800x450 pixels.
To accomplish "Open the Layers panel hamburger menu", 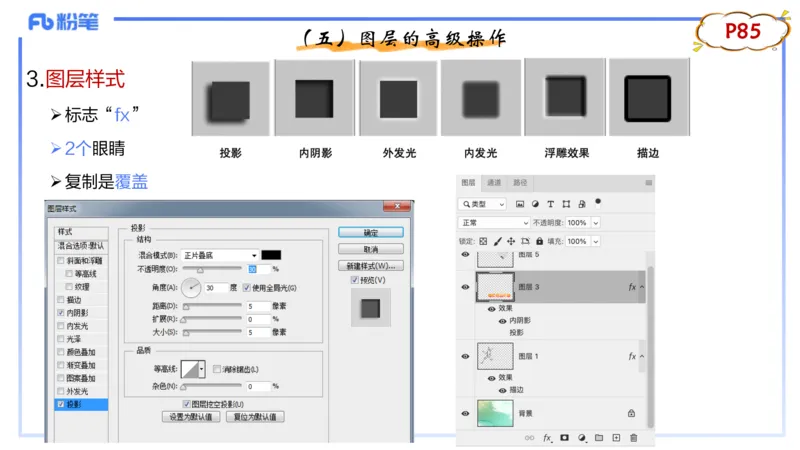I will [648, 183].
